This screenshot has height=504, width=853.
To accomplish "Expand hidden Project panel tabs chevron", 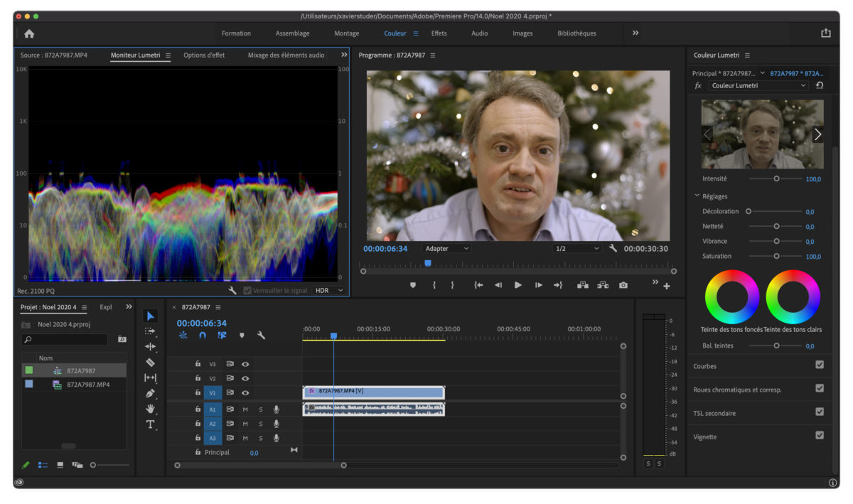I will (129, 307).
